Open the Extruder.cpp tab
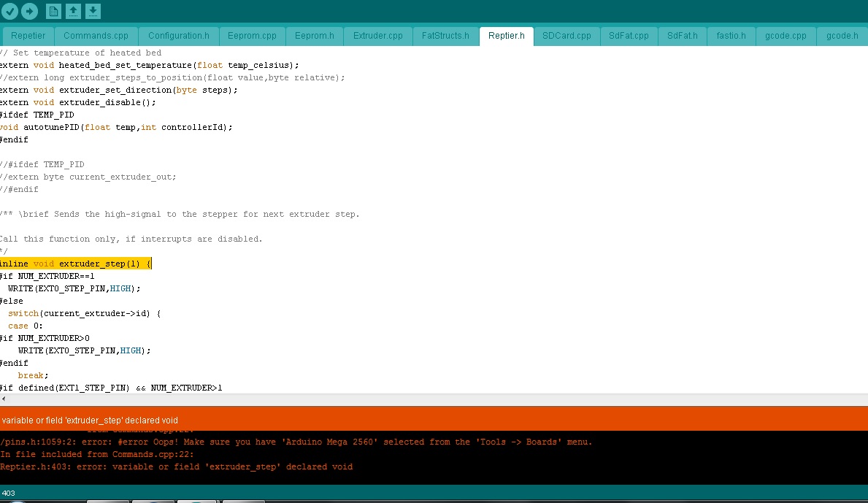The height and width of the screenshot is (503, 868). tap(377, 36)
